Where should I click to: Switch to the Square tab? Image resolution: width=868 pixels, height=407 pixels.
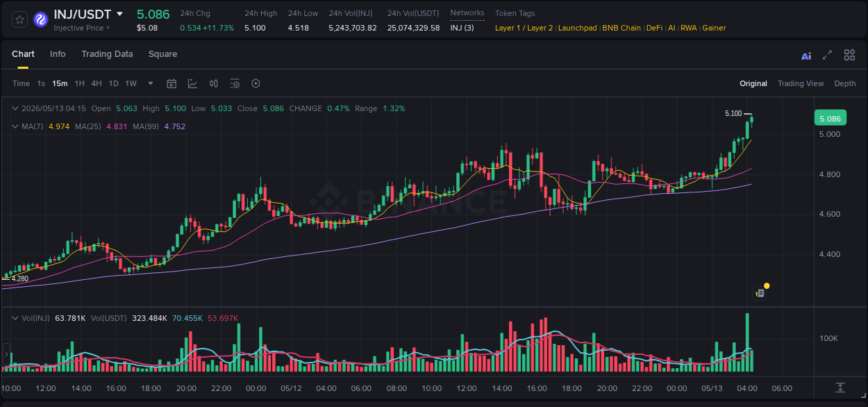coord(162,54)
